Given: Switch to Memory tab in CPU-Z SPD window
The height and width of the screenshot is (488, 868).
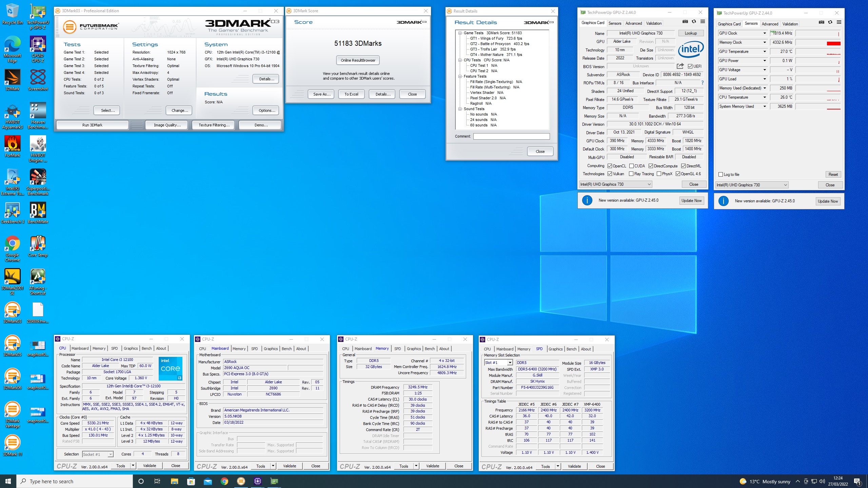Looking at the screenshot, I should (x=524, y=349).
